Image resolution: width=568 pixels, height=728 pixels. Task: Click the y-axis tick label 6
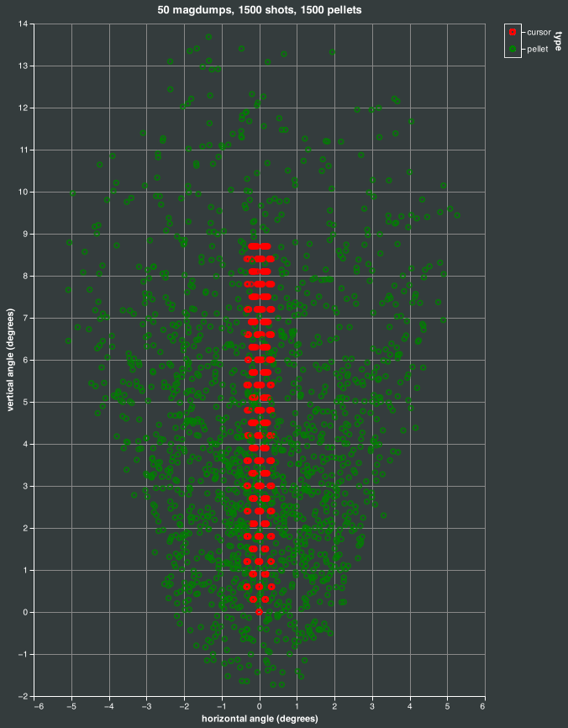pos(26,360)
